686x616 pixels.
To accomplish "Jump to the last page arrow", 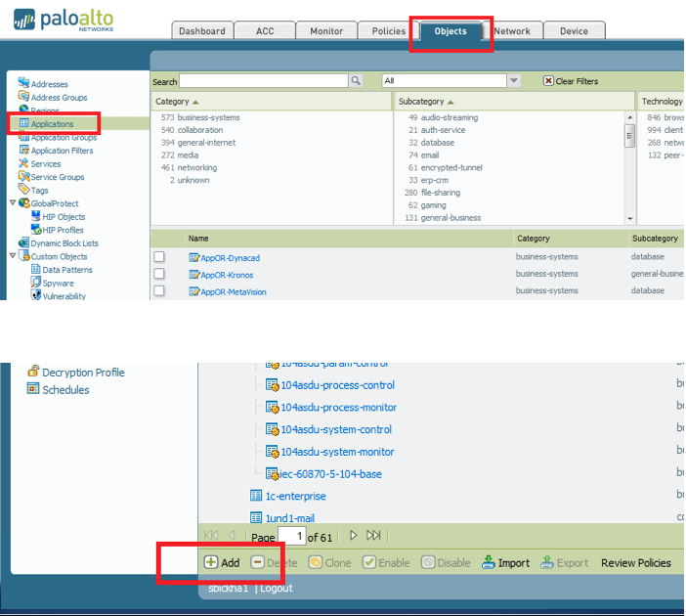I will [x=373, y=536].
